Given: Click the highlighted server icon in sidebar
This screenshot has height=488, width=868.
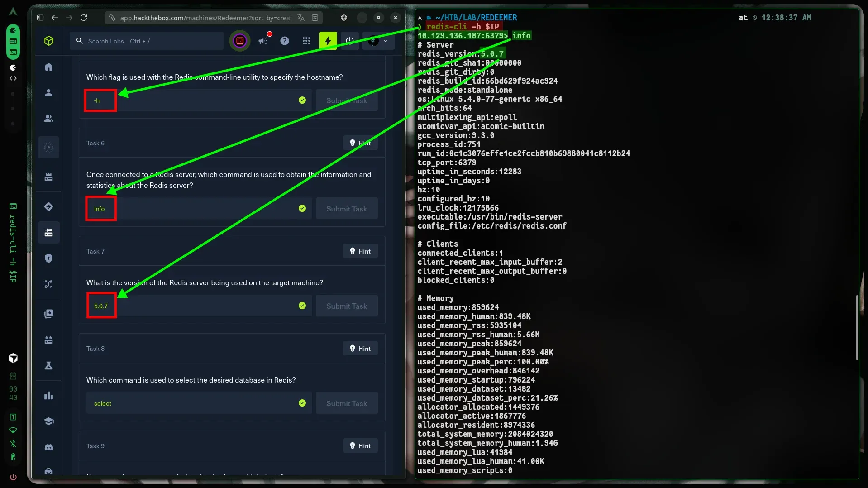Looking at the screenshot, I should point(49,233).
